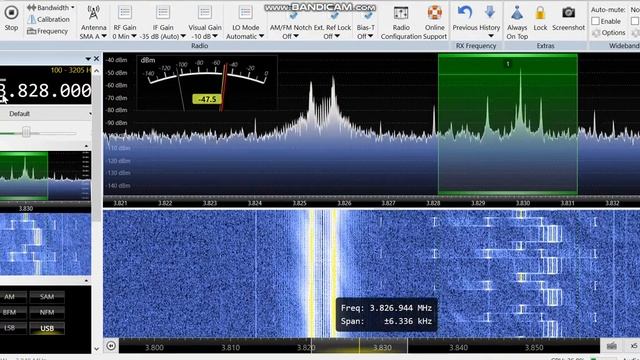Select NFM demodulation mode
Viewport: 640px width, 360px height.
tap(47, 312)
